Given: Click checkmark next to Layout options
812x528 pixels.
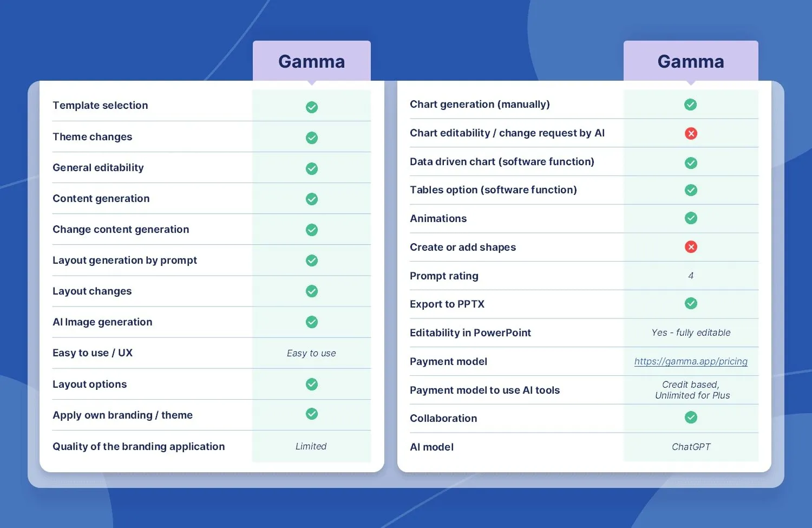Looking at the screenshot, I should tap(312, 384).
